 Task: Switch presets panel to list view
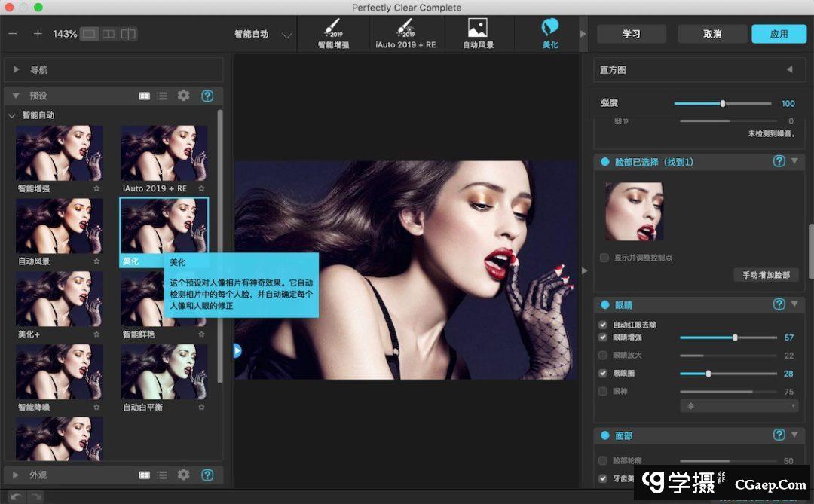coord(162,96)
